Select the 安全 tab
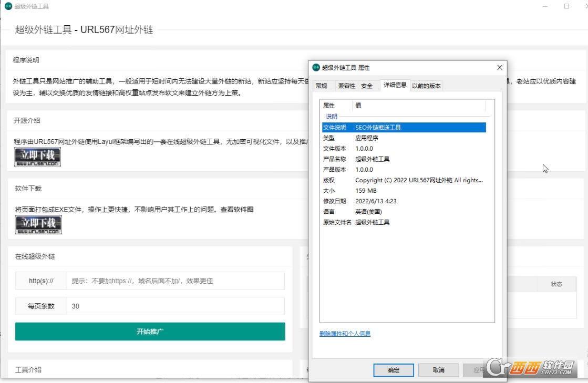The width and height of the screenshot is (588, 383). click(x=367, y=86)
